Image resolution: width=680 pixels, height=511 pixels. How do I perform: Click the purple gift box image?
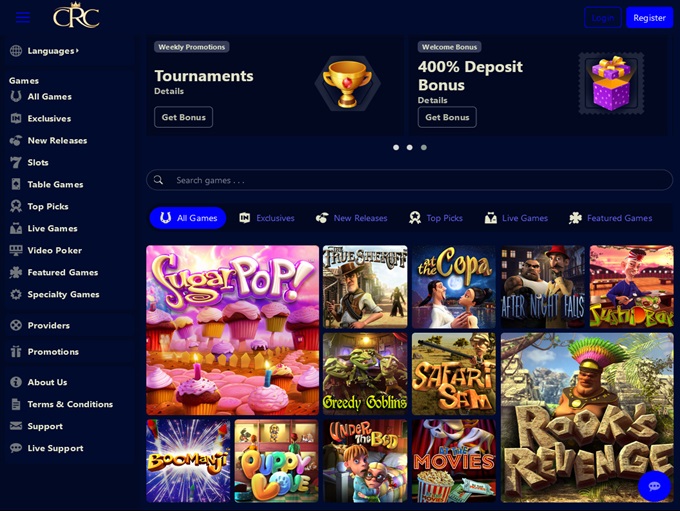tap(611, 83)
